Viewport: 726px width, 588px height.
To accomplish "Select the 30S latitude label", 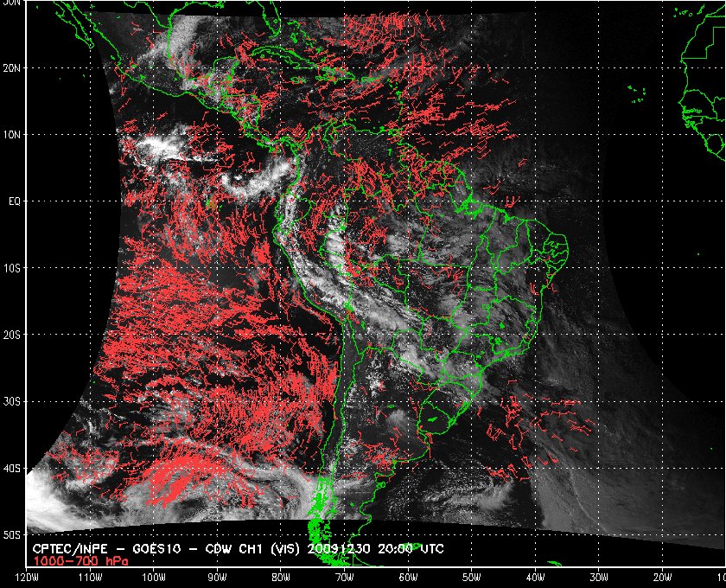I will [x=11, y=401].
